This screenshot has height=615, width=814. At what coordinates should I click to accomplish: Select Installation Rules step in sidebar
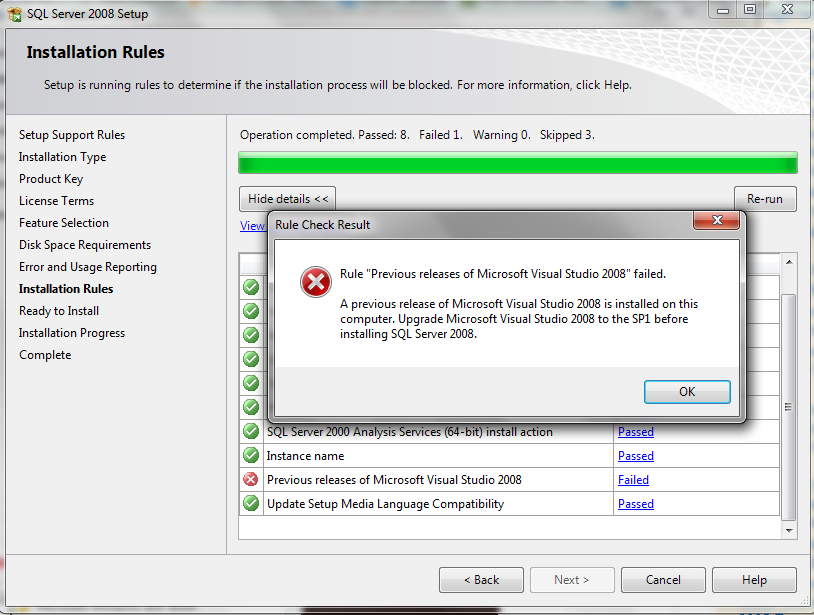click(66, 289)
